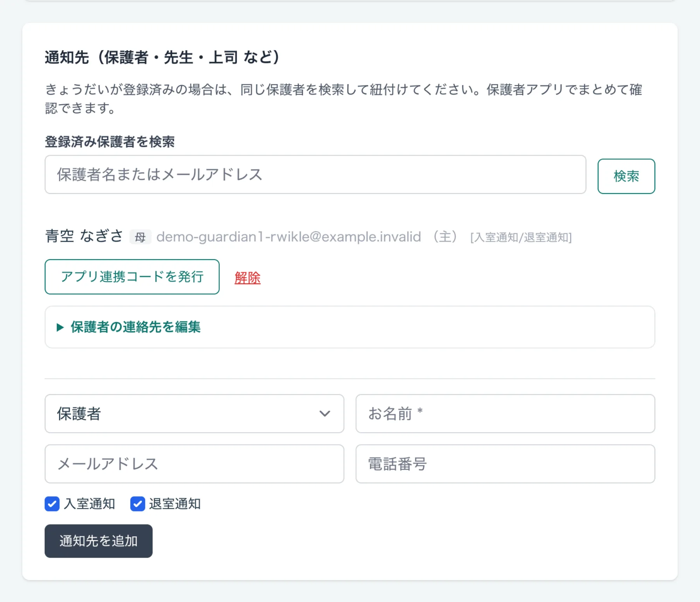The width and height of the screenshot is (700, 602).
Task: Open the 保護者 role dropdown
Action: coord(194,414)
